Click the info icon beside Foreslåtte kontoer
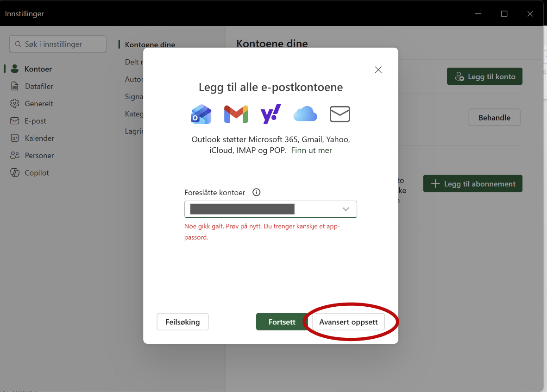547x392 pixels. tap(257, 192)
